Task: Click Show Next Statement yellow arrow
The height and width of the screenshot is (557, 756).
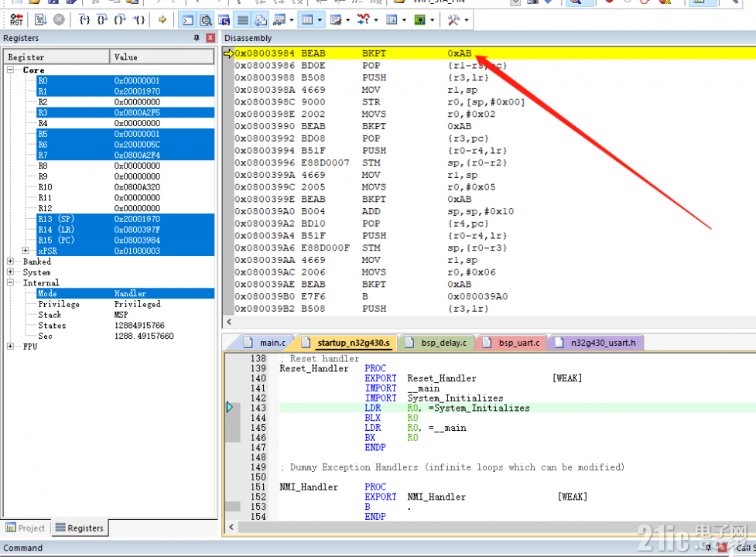Action: click(x=162, y=20)
